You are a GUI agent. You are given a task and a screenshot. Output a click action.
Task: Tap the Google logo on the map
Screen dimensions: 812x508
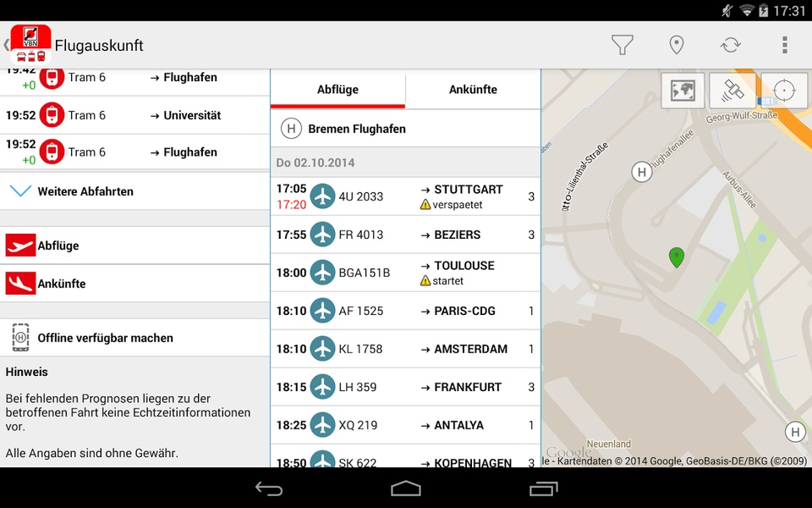tap(568, 452)
